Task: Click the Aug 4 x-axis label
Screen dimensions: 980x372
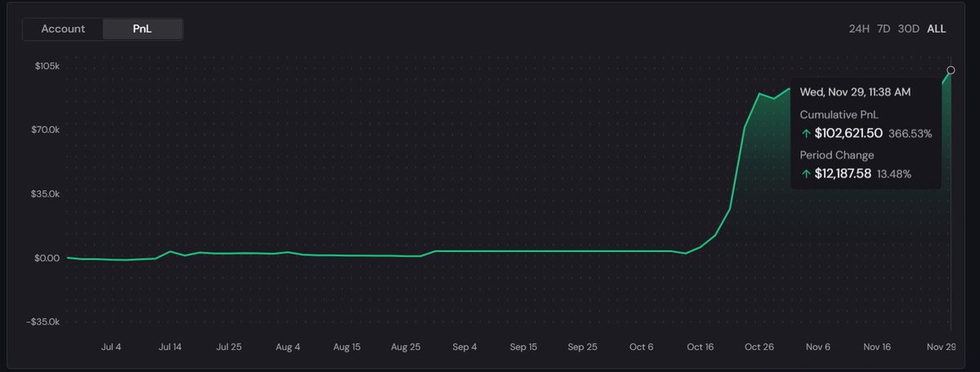Action: (287, 347)
